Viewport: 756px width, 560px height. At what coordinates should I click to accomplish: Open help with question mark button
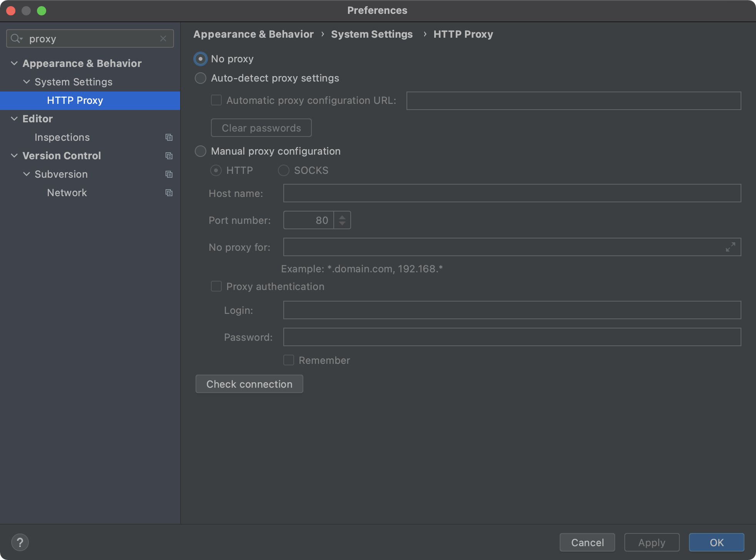pos(20,542)
